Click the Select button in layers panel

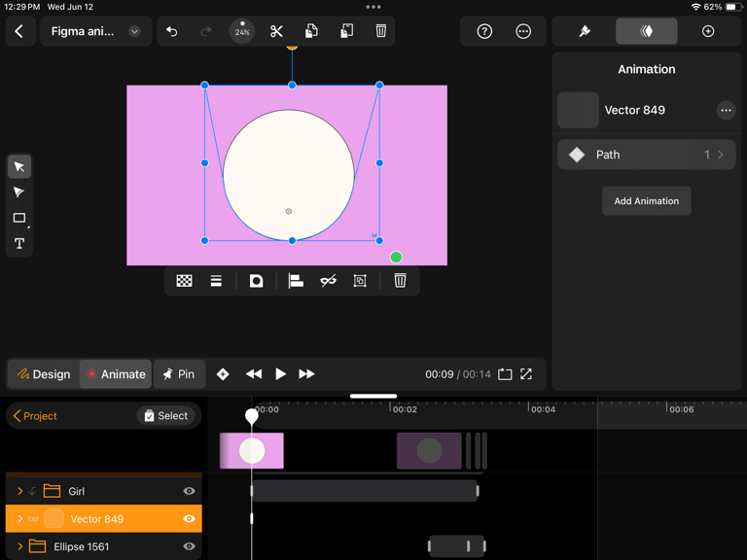pyautogui.click(x=165, y=416)
